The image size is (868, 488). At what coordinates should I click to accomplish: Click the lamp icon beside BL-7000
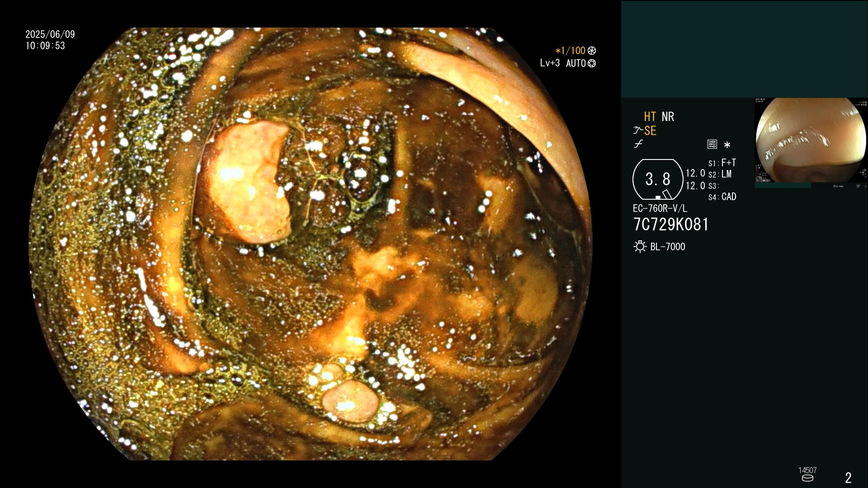pyautogui.click(x=640, y=247)
